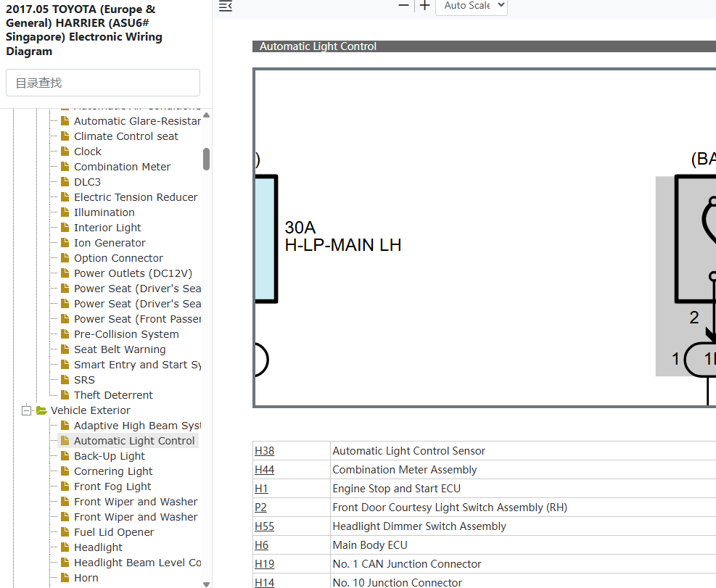Collapse the Vehicle Exterior folder
716x588 pixels.
pyautogui.click(x=27, y=410)
